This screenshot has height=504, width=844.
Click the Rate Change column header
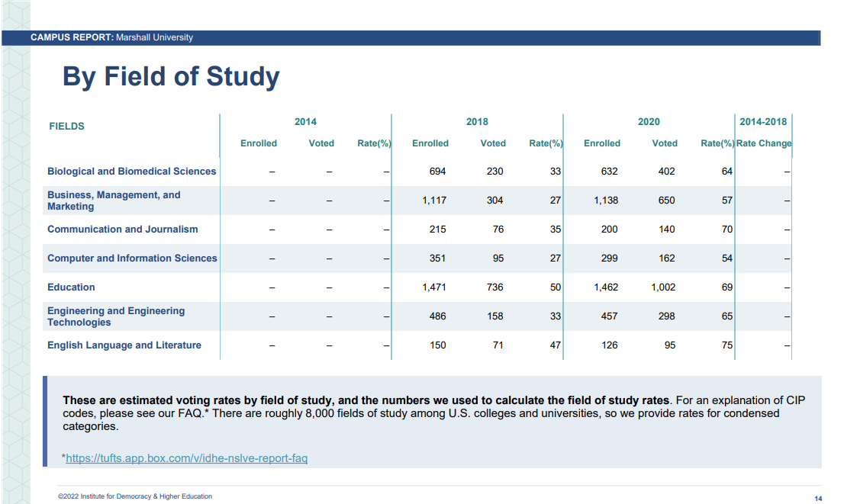coord(764,143)
